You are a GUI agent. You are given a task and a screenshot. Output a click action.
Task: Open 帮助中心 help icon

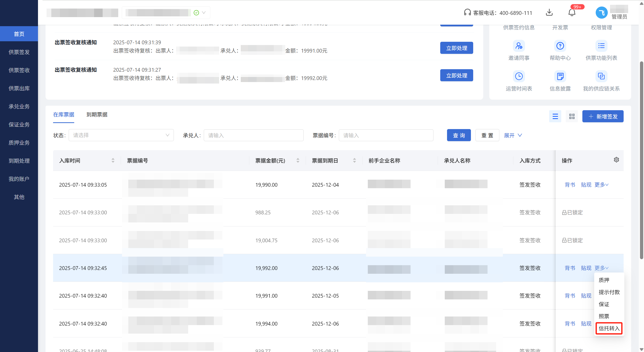pos(560,46)
